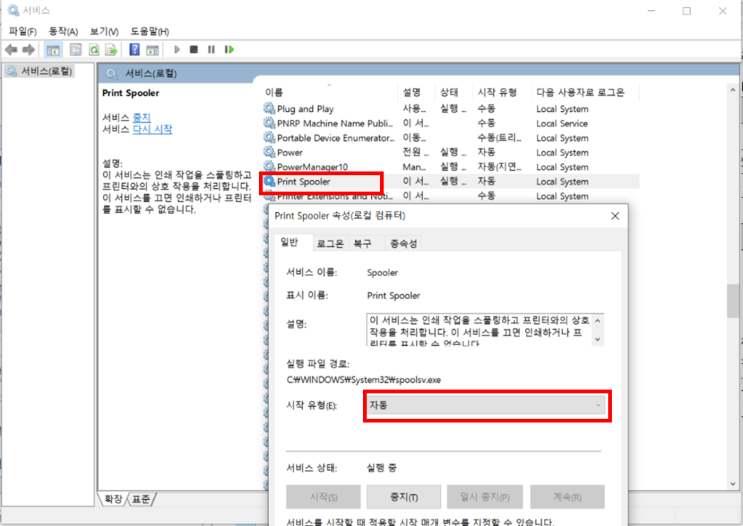Select the PNRP Machine Name service icon
Image resolution: width=743 pixels, height=526 pixels.
click(269, 123)
